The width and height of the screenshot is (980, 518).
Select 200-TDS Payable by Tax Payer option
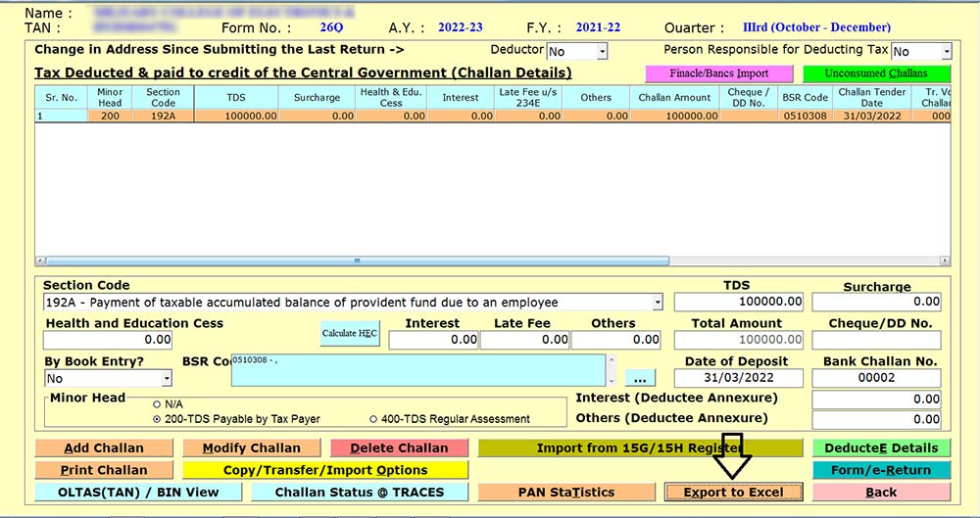157,419
